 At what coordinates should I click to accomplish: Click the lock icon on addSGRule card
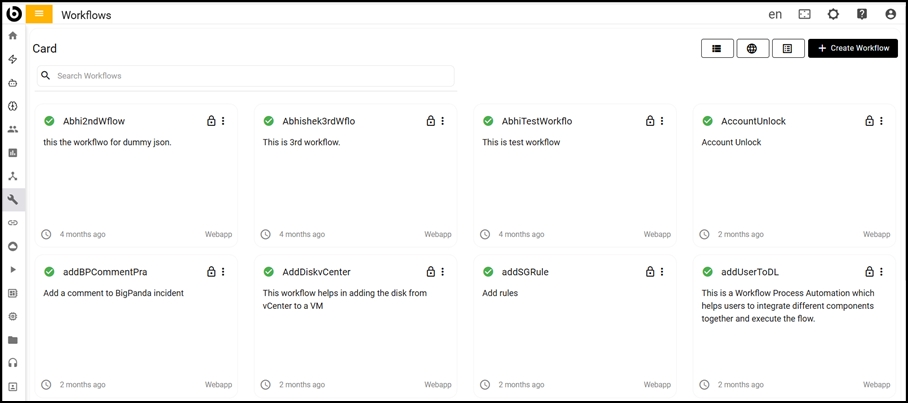pyautogui.click(x=650, y=272)
